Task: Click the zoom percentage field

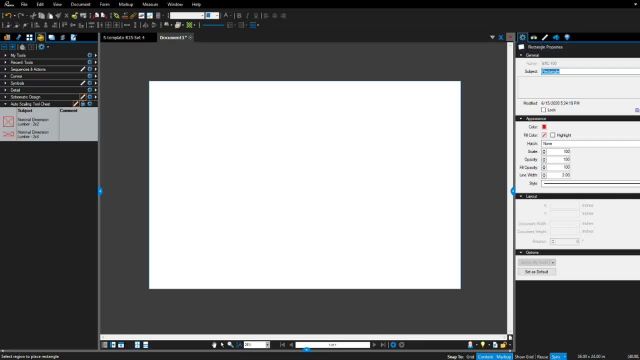Action: (254, 345)
